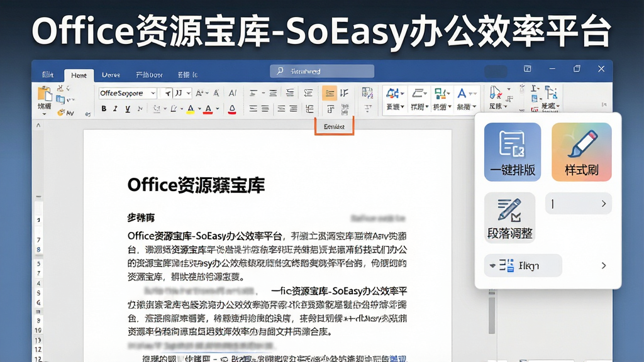This screenshot has height=362, width=644.
Task: Open highlight color dropdown arrow
Action: (x=199, y=109)
